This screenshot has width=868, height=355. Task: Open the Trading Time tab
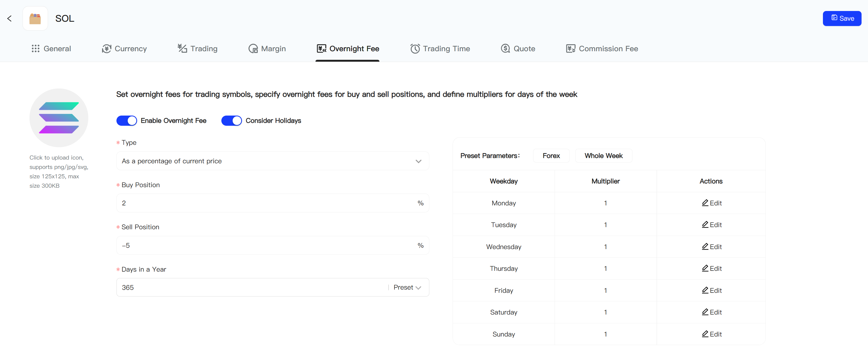(x=440, y=49)
